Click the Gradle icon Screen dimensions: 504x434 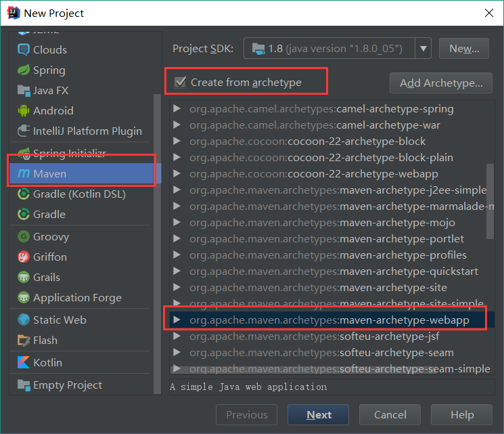click(24, 214)
